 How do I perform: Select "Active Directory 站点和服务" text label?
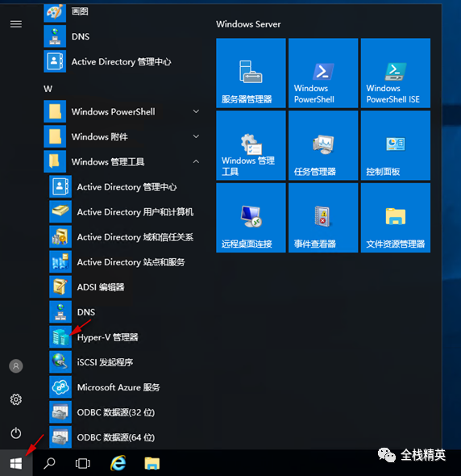coord(131,262)
